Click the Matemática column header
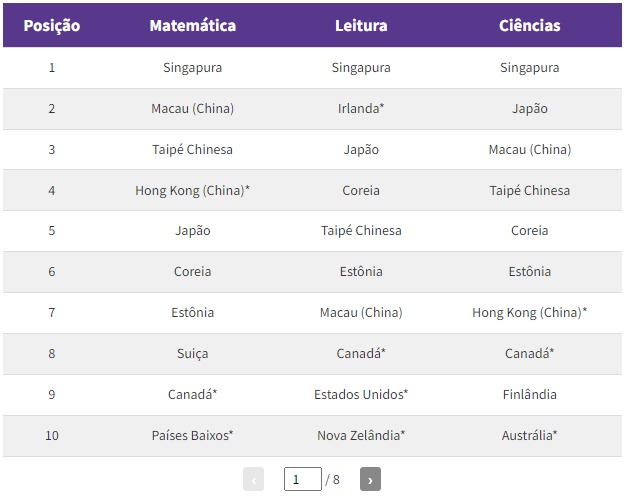The image size is (637, 503). [192, 25]
